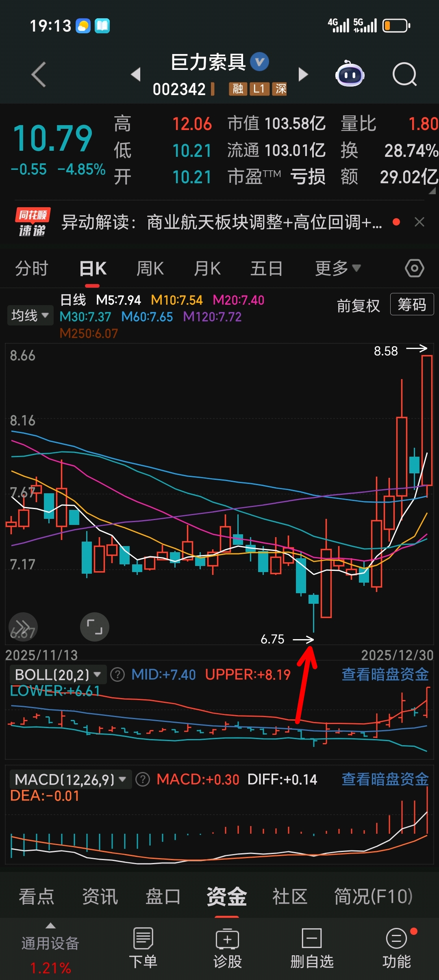Go to next stock with right triangle
This screenshot has width=439, height=980.
(x=303, y=74)
